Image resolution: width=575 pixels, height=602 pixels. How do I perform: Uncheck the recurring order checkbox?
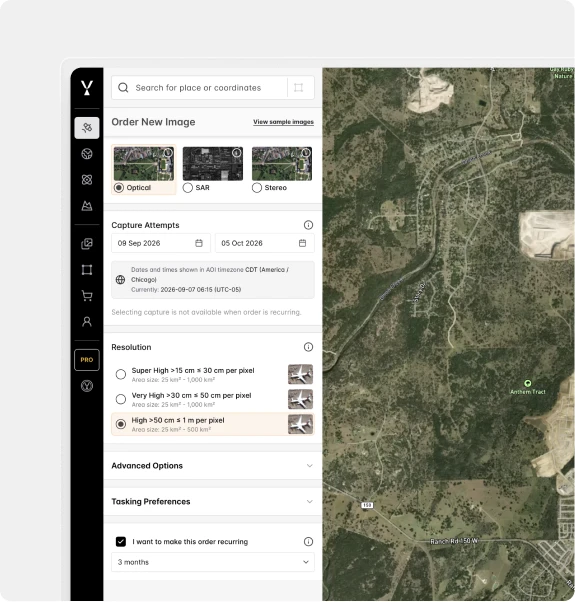click(x=121, y=542)
